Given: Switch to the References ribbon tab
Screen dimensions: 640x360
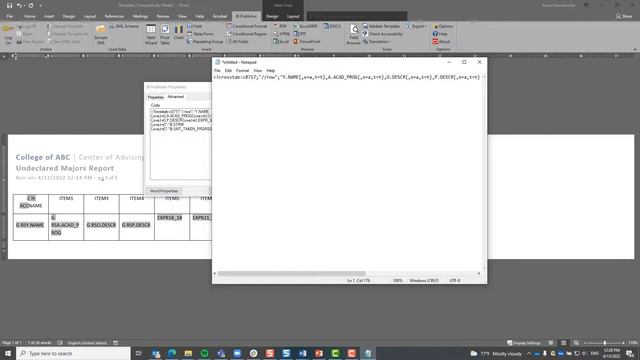Looking at the screenshot, I should (114, 16).
